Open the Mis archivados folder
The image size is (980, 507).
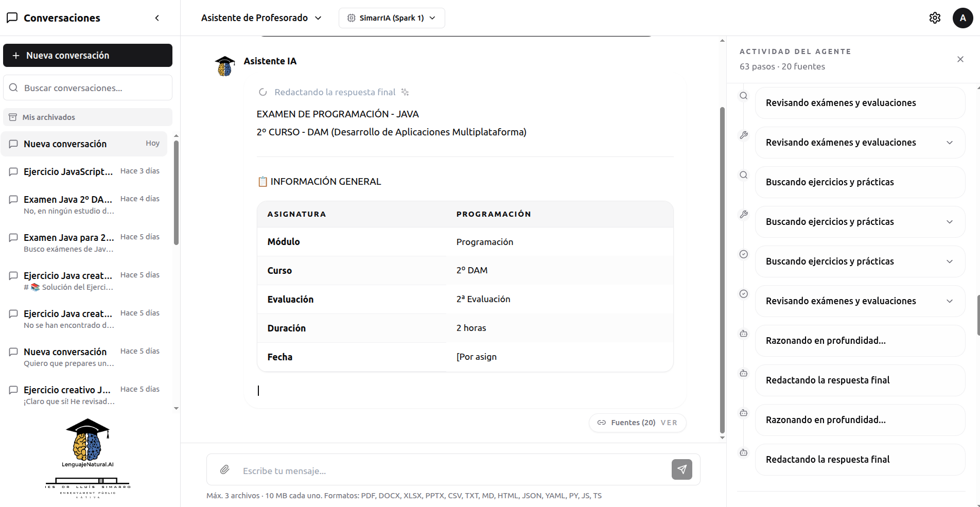[87, 117]
